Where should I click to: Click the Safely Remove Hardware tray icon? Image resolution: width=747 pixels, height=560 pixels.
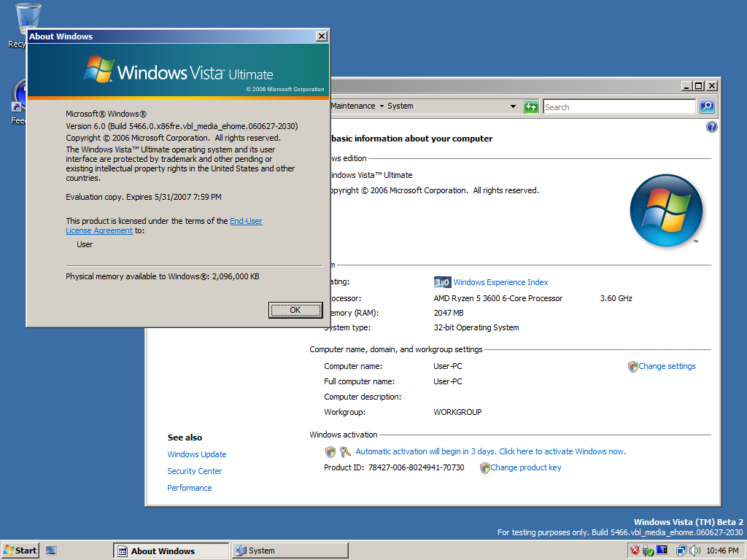[648, 551]
